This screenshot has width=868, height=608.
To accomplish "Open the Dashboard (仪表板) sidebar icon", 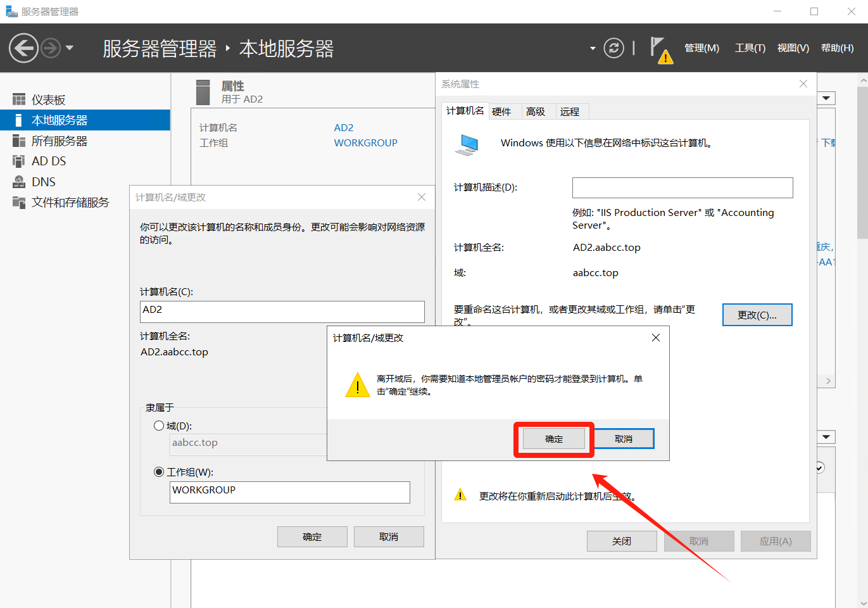I will coord(19,100).
